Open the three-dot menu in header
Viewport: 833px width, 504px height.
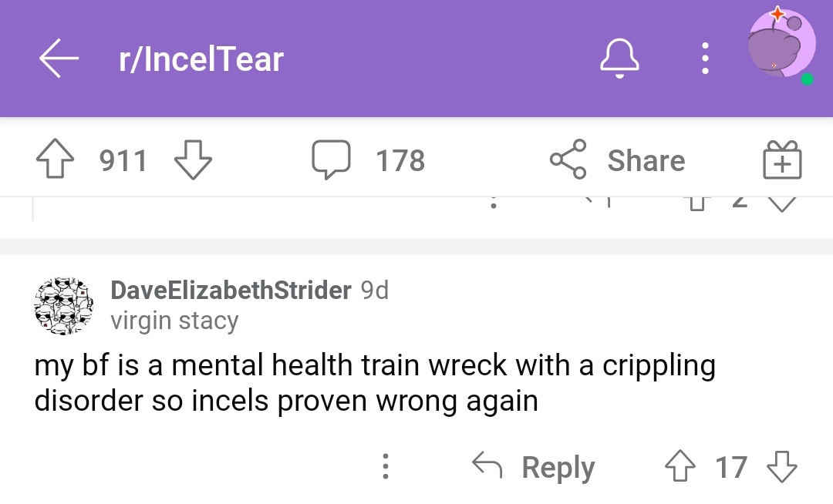(705, 59)
